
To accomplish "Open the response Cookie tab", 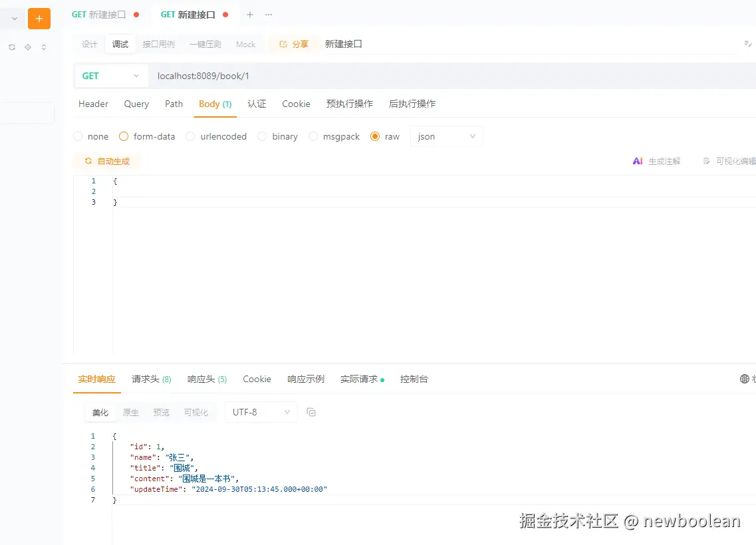I will [257, 380].
